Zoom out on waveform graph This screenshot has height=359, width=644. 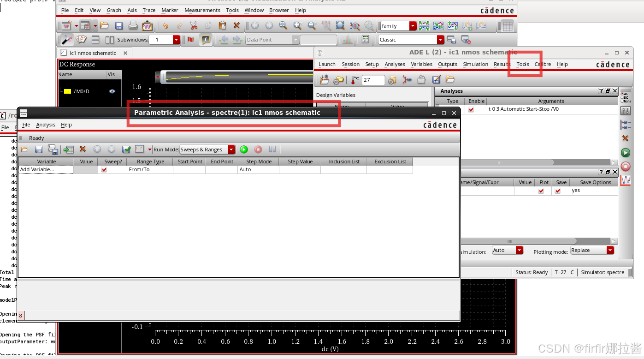click(x=312, y=26)
